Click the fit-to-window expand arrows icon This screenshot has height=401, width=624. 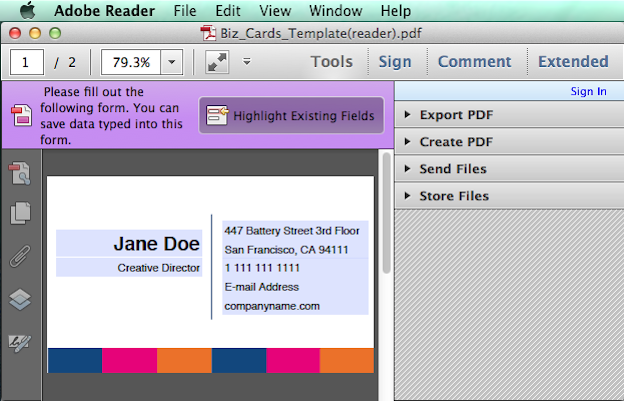(217, 62)
